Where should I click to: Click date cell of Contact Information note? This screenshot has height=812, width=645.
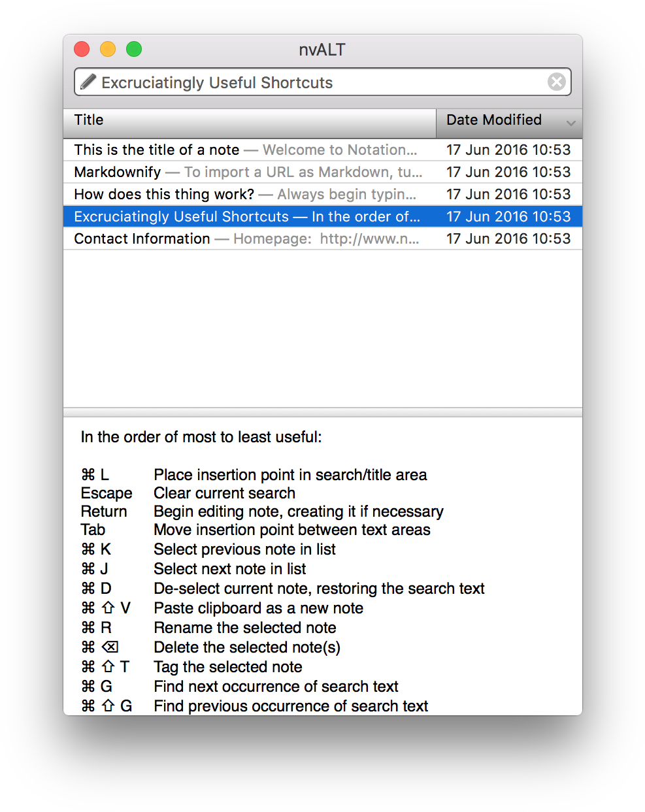(x=508, y=238)
